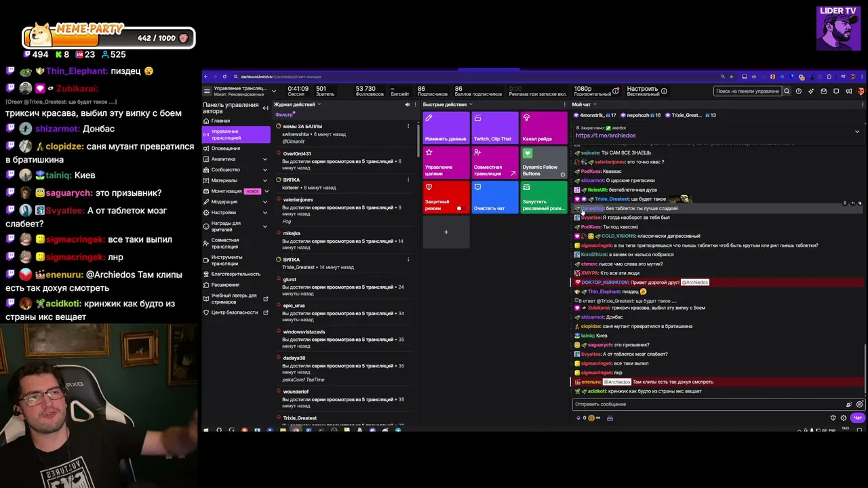The width and height of the screenshot is (868, 488).
Task: Show info for 1080p horizontal stream
Action: 616,91
